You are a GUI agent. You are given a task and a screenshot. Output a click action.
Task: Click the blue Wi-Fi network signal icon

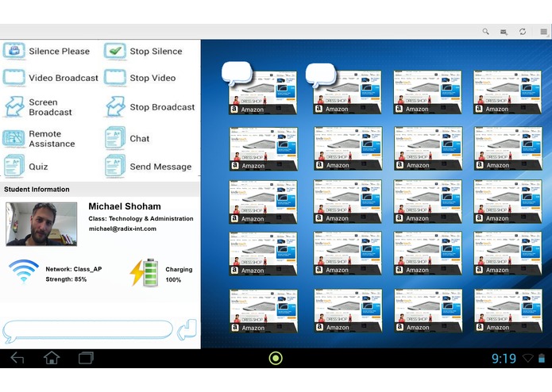pyautogui.click(x=24, y=271)
